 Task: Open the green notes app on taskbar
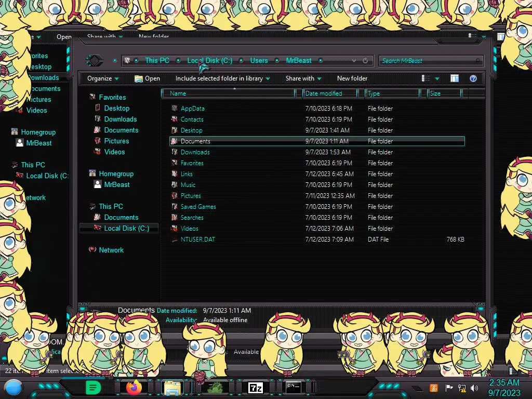point(93,388)
